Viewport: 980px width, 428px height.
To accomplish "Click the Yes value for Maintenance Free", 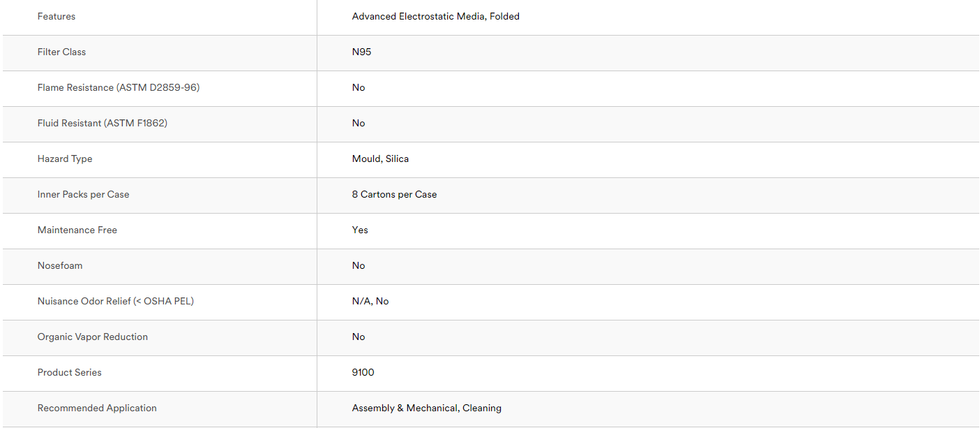I will pyautogui.click(x=360, y=230).
